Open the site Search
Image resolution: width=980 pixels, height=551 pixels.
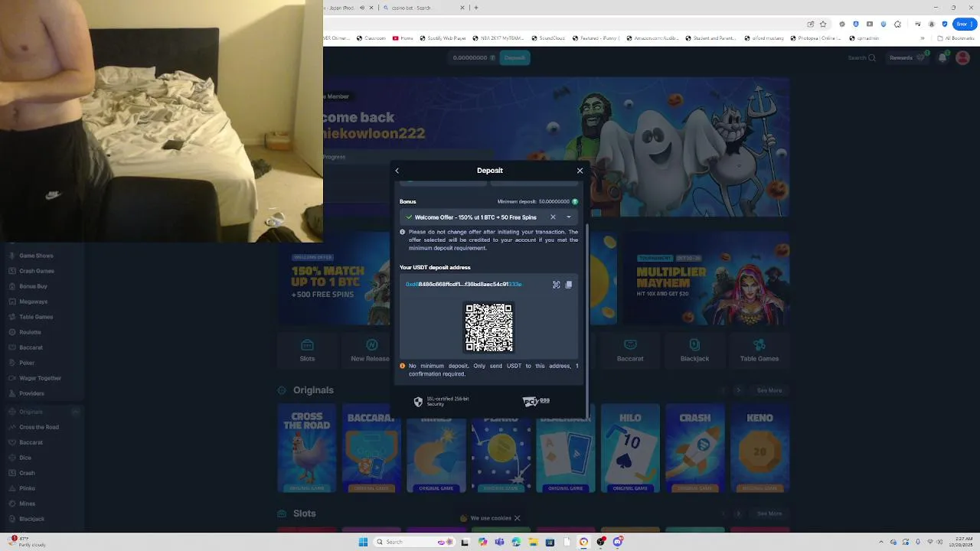coord(861,57)
